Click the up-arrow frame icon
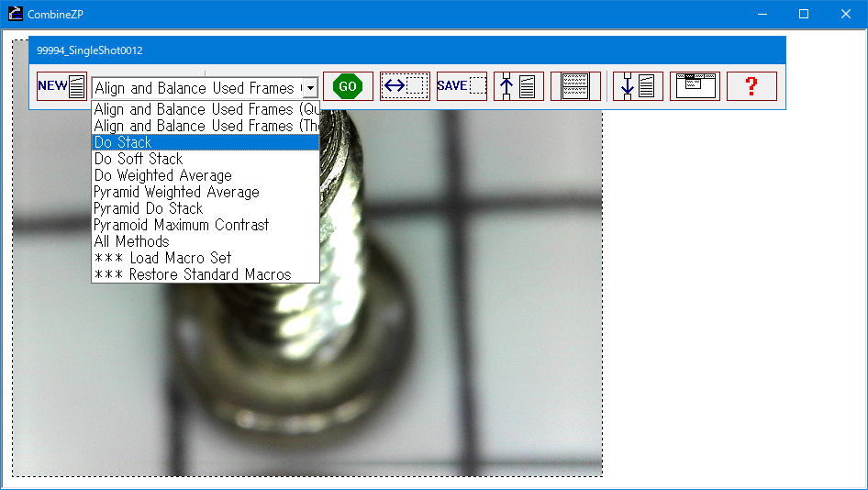Screen dimensions: 868x490 click(519, 86)
